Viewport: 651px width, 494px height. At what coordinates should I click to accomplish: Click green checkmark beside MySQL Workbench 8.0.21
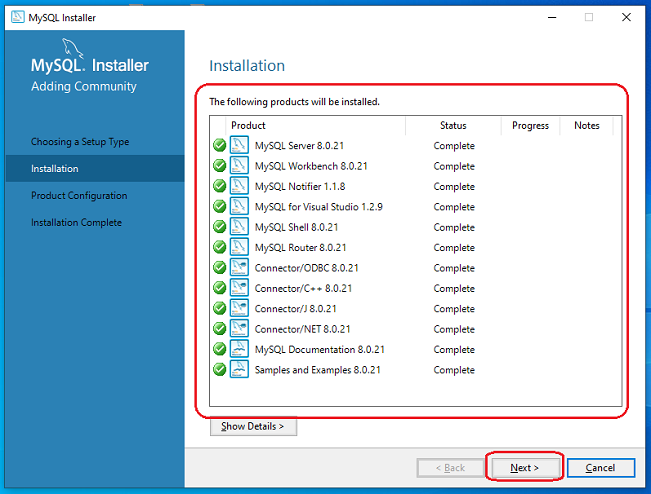(219, 166)
